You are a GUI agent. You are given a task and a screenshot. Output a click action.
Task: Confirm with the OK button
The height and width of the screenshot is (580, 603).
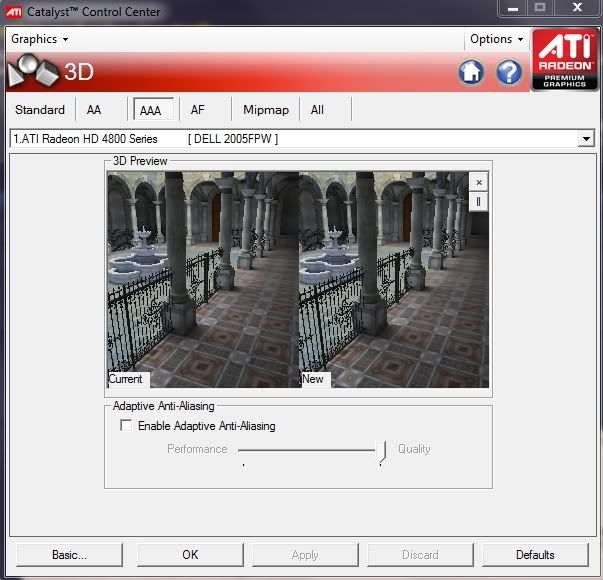[x=190, y=555]
